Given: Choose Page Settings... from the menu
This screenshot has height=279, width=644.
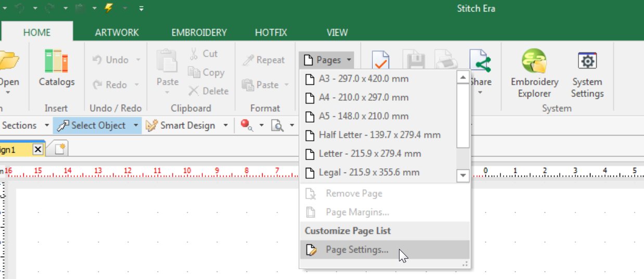Looking at the screenshot, I should (x=357, y=249).
